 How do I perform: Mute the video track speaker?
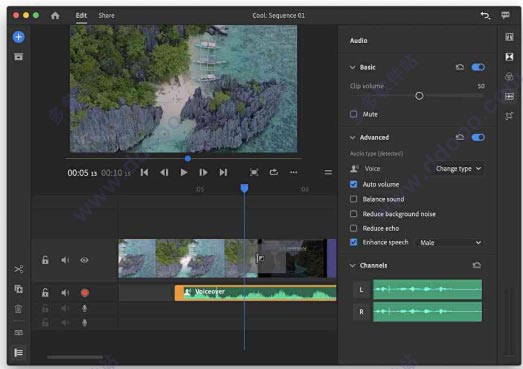click(65, 260)
